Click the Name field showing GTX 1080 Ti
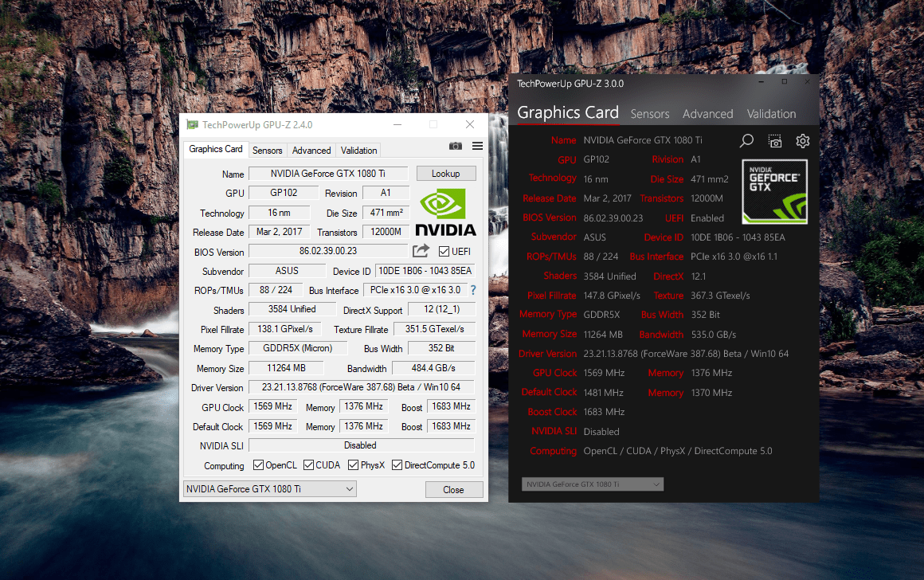 pos(328,174)
